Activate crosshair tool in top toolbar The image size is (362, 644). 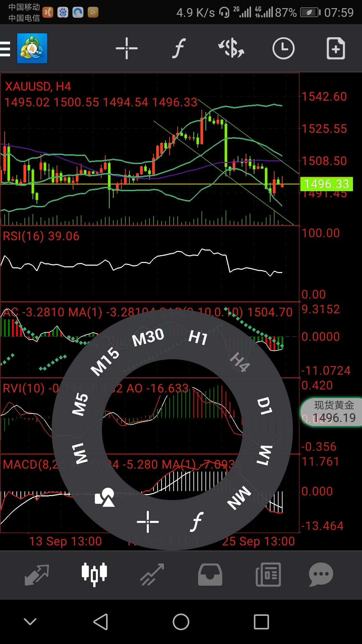coord(127,48)
